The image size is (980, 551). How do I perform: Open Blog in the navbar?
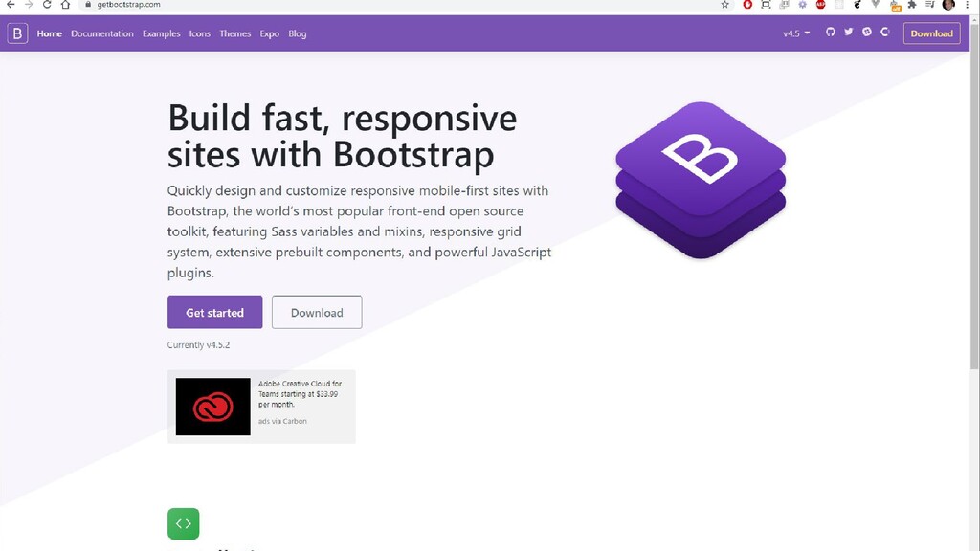tap(298, 33)
